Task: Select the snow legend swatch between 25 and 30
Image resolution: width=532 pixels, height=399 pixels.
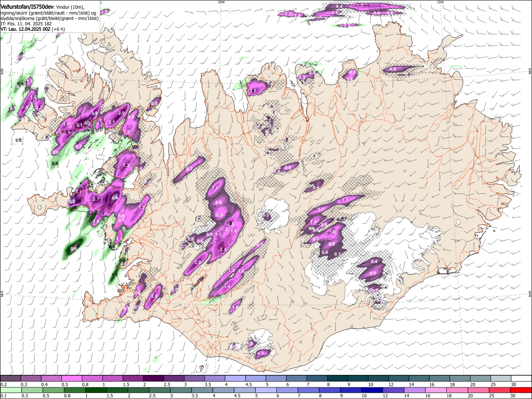Action: (x=501, y=378)
